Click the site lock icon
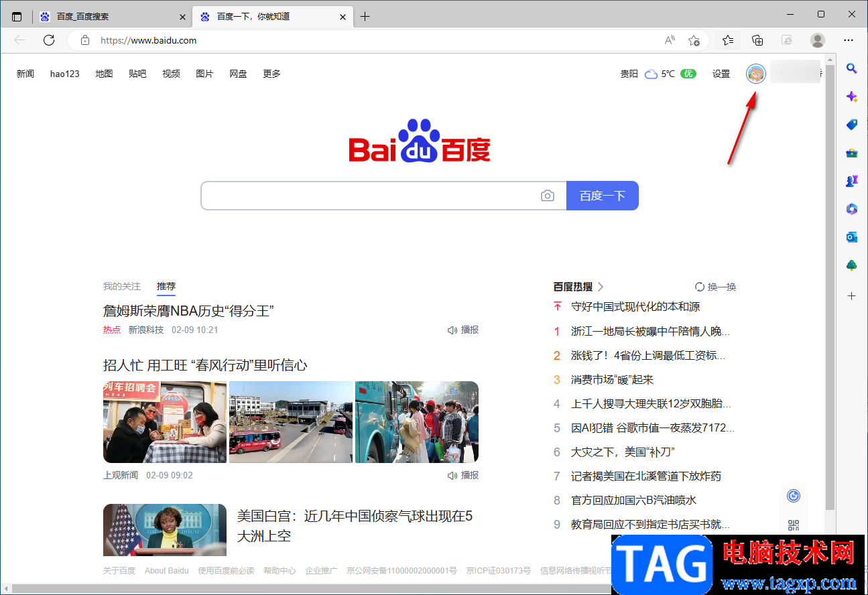 coord(85,40)
